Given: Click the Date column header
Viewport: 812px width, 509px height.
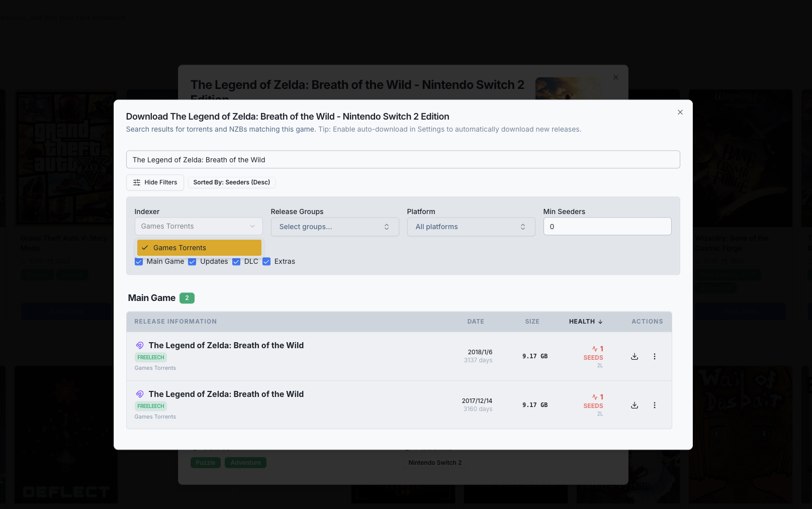Looking at the screenshot, I should (x=476, y=322).
